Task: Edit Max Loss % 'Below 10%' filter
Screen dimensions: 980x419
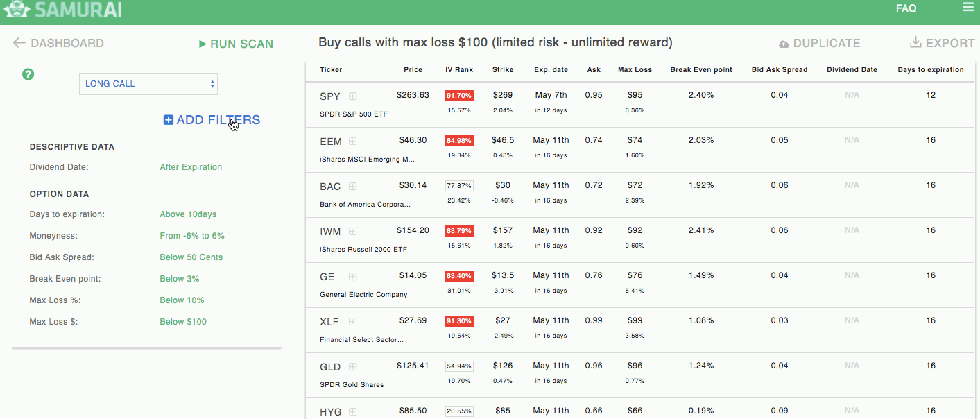Action: 182,300
